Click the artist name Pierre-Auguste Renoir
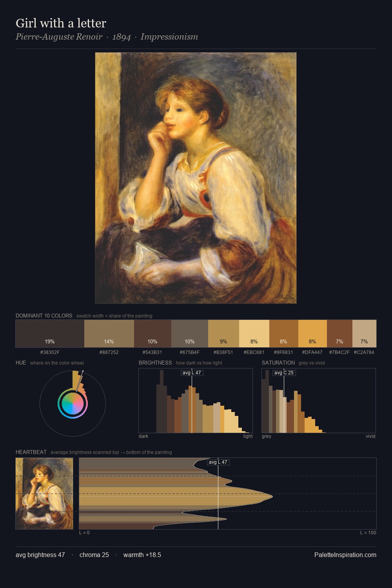 pyautogui.click(x=59, y=37)
